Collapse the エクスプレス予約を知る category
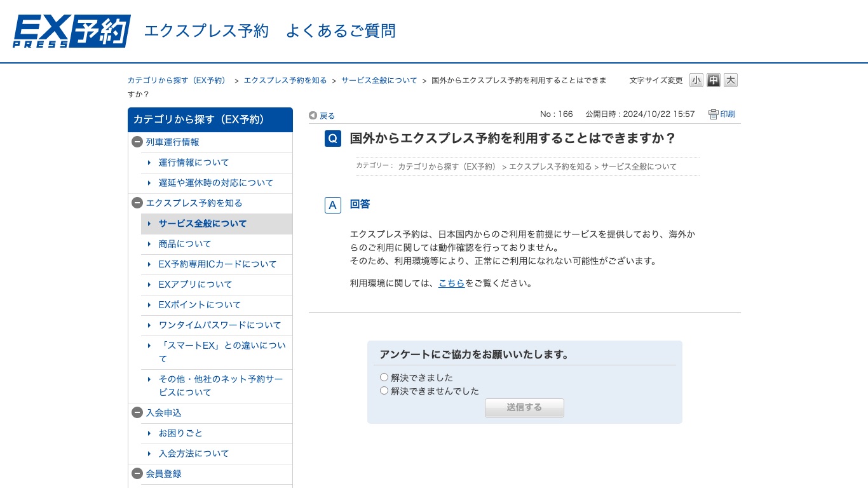This screenshot has height=488, width=868. tap(137, 203)
